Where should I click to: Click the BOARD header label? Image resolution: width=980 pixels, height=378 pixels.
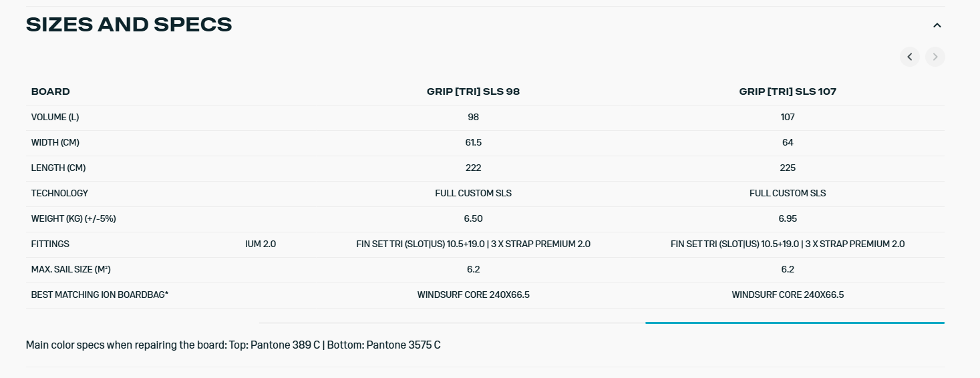coord(51,91)
